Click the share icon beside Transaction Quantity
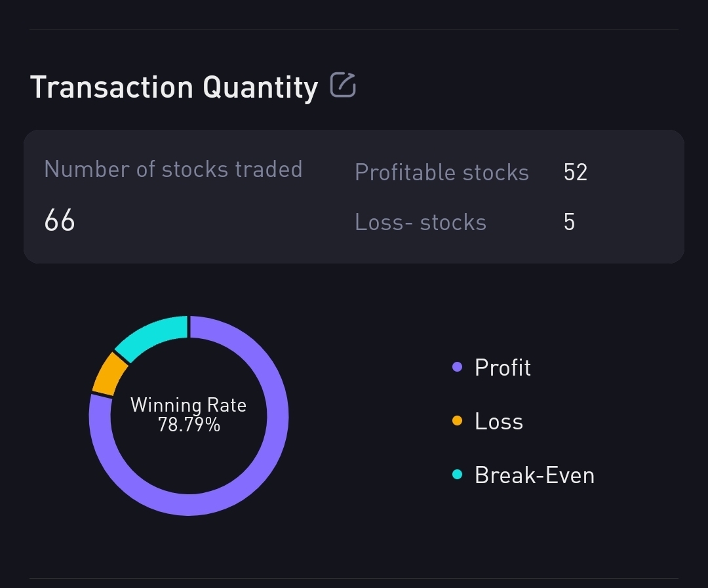The image size is (708, 588). tap(343, 85)
